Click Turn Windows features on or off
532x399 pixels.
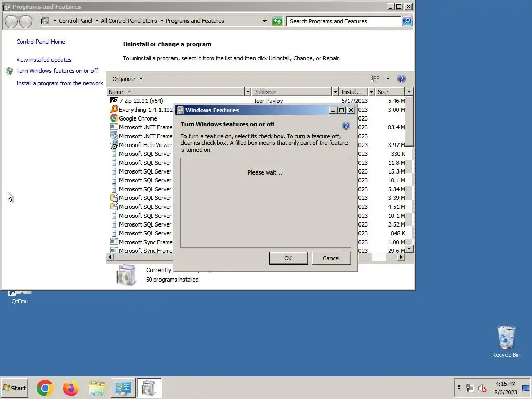tap(57, 71)
